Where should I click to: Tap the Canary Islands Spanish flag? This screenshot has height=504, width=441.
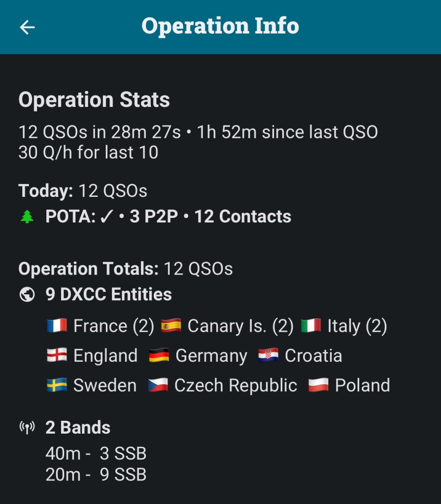pyautogui.click(x=171, y=326)
